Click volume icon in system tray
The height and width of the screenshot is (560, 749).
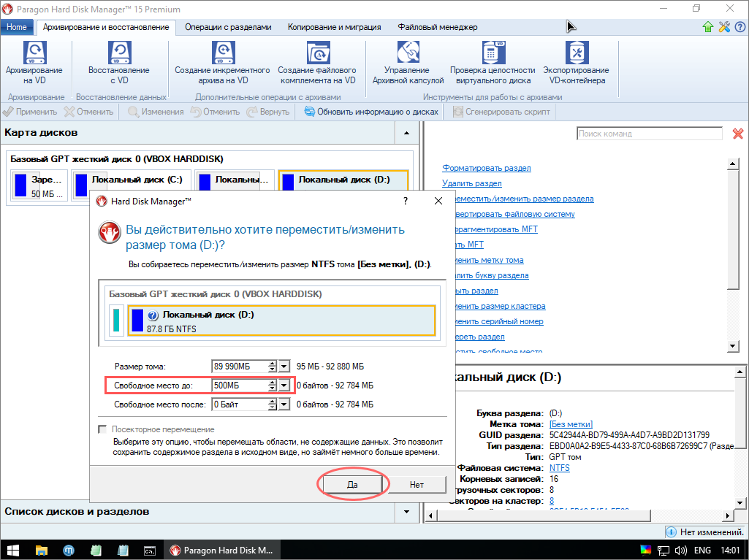681,551
